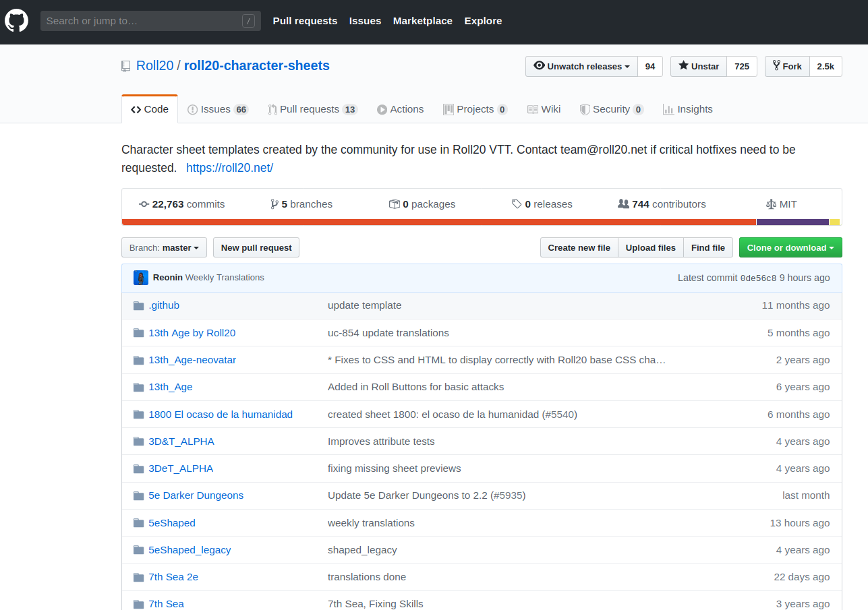Open the Roll20 owner link
Image resolution: width=868 pixels, height=610 pixels.
tap(155, 66)
